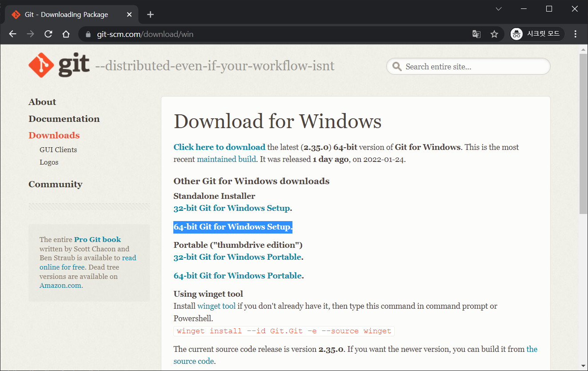
Task: Download 64-bit Git for Windows Portable
Action: click(x=237, y=276)
